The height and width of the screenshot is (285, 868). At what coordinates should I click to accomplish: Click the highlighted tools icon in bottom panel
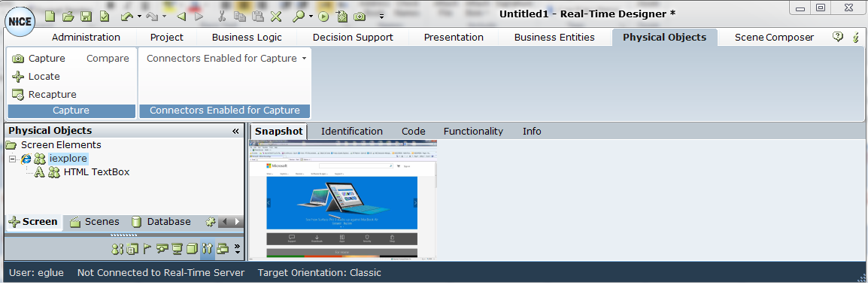point(207,249)
